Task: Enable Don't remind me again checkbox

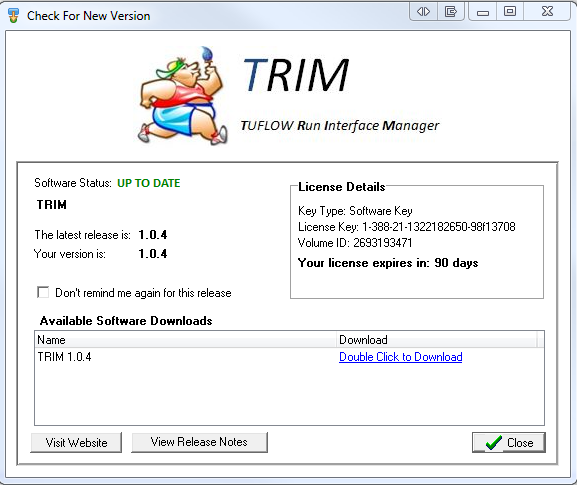Action: point(43,293)
